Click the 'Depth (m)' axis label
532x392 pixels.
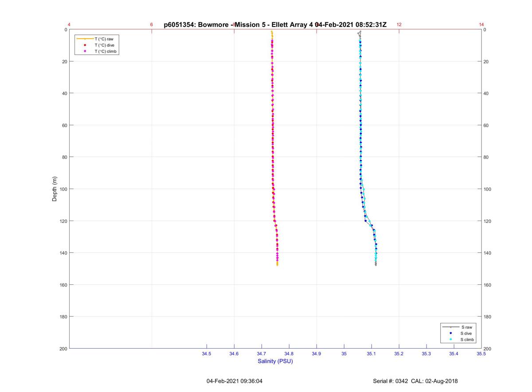55,189
